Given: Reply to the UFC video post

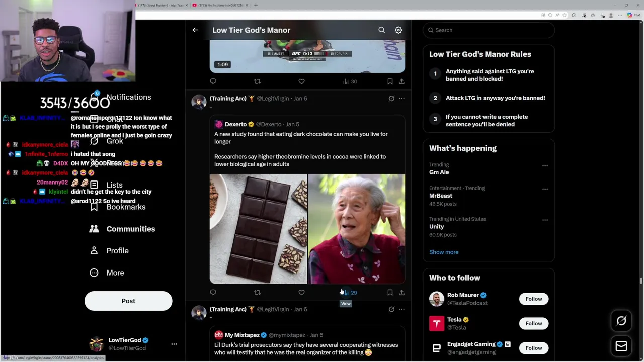Looking at the screenshot, I should pos(213,81).
